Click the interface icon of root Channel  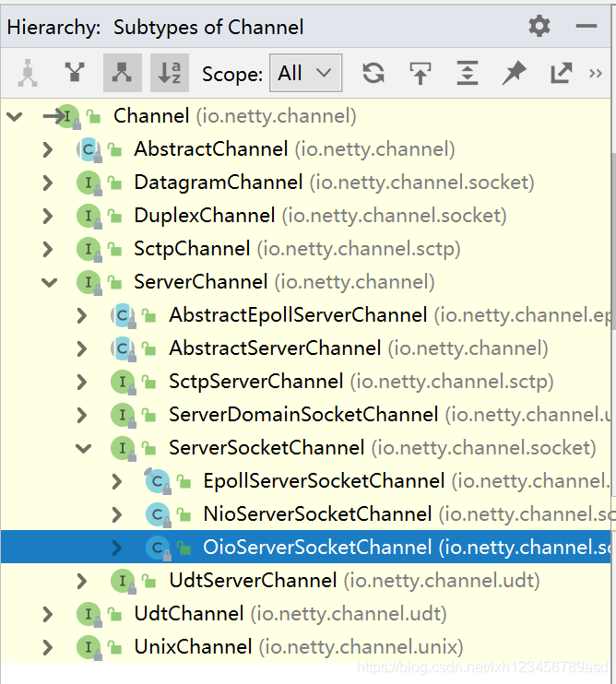[x=68, y=116]
